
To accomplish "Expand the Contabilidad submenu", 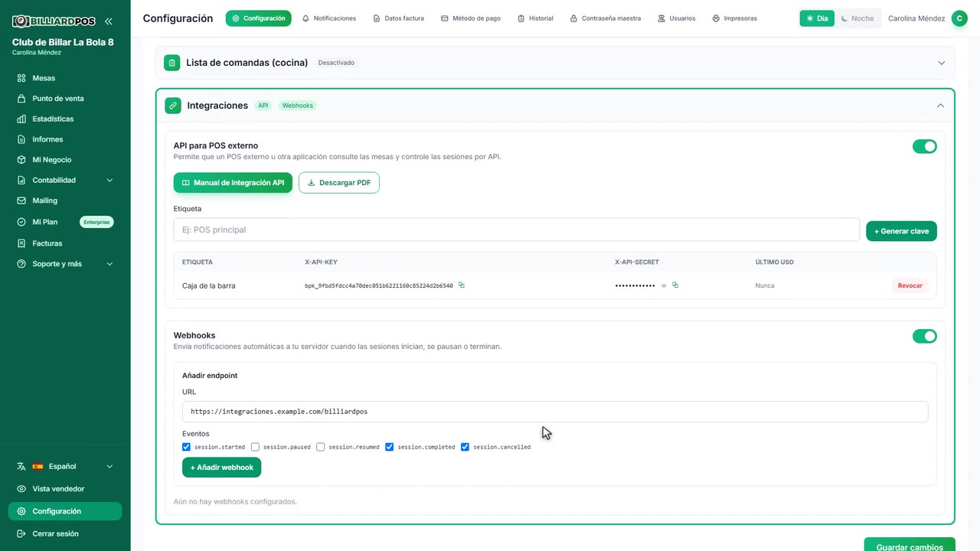I will coord(109,181).
